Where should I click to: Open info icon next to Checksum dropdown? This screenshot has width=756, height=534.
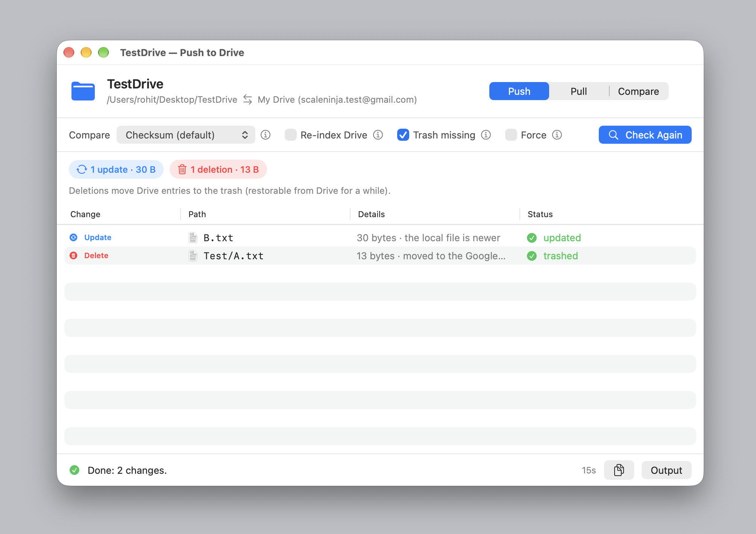(266, 135)
